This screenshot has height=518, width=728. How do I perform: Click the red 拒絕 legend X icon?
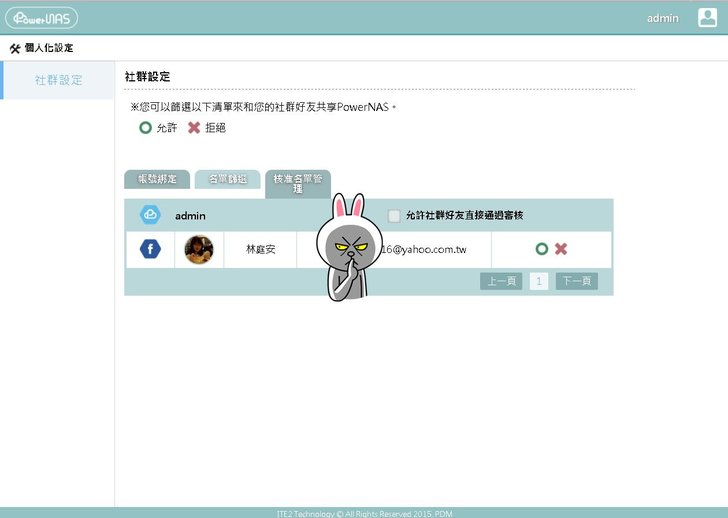coord(194,128)
